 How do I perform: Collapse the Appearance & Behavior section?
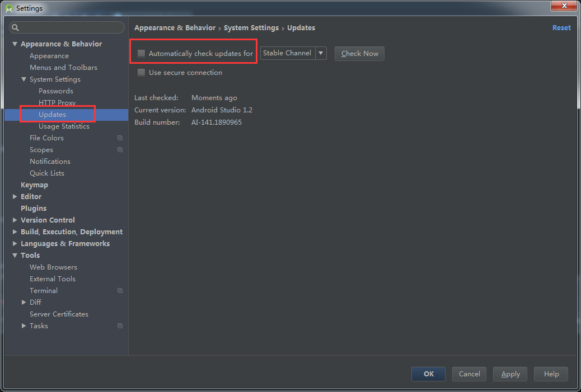click(x=15, y=44)
